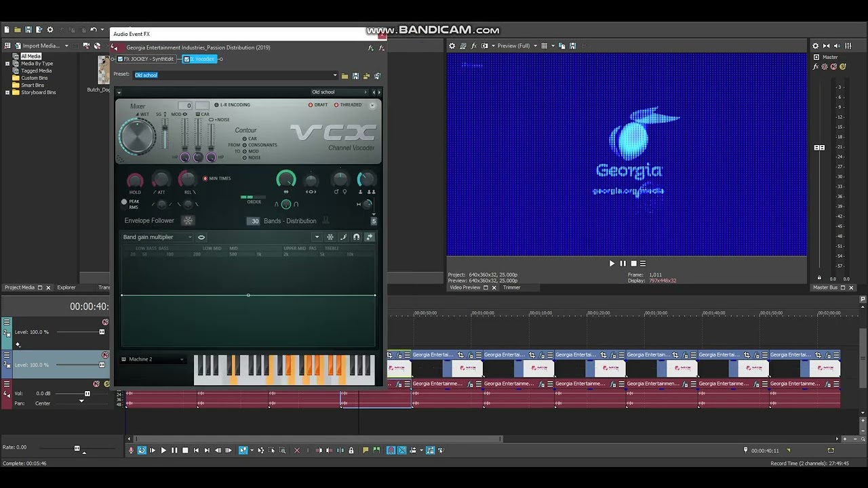This screenshot has height=488, width=868.
Task: Select the Master Bus tab
Action: tap(825, 287)
